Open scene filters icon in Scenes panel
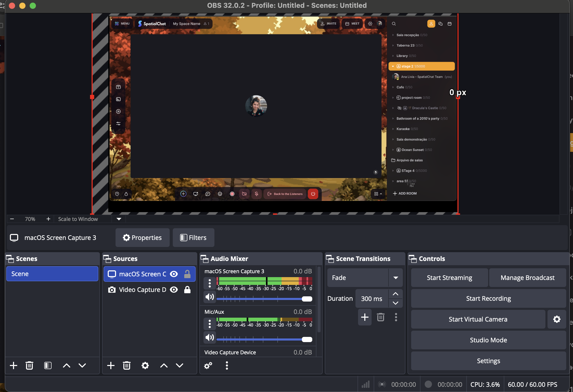This screenshot has height=392, width=573. [48, 365]
